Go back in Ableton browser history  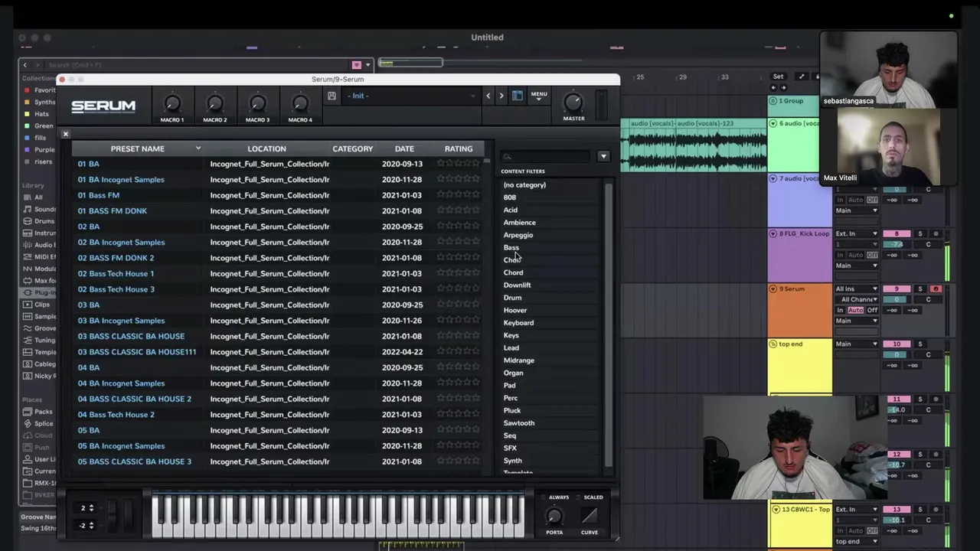point(25,65)
